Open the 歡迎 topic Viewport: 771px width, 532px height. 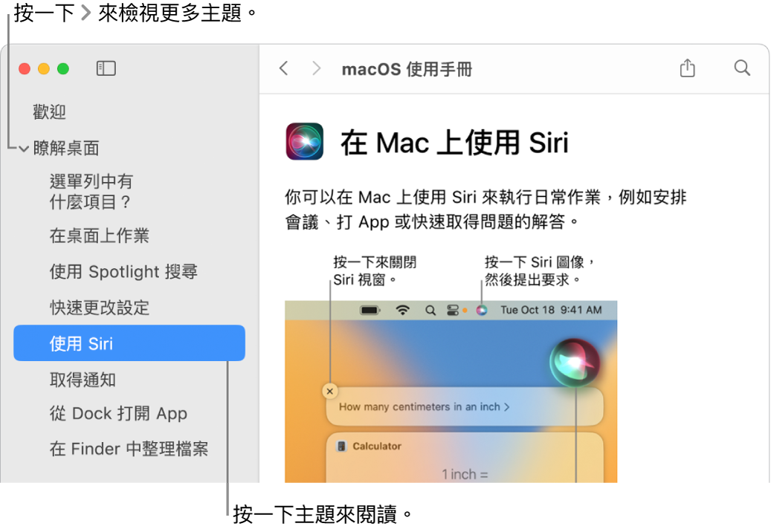[x=49, y=112]
